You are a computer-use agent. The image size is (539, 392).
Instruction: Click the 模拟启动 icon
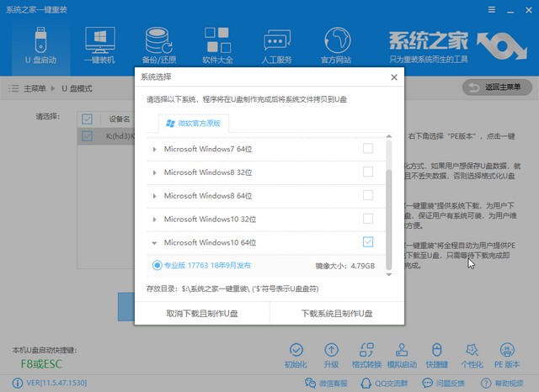(401, 355)
